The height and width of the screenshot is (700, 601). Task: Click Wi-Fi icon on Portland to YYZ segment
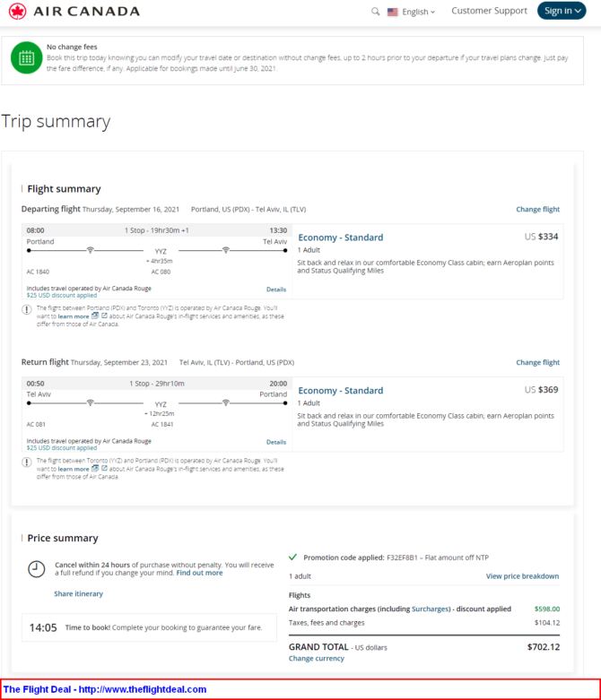coord(91,250)
